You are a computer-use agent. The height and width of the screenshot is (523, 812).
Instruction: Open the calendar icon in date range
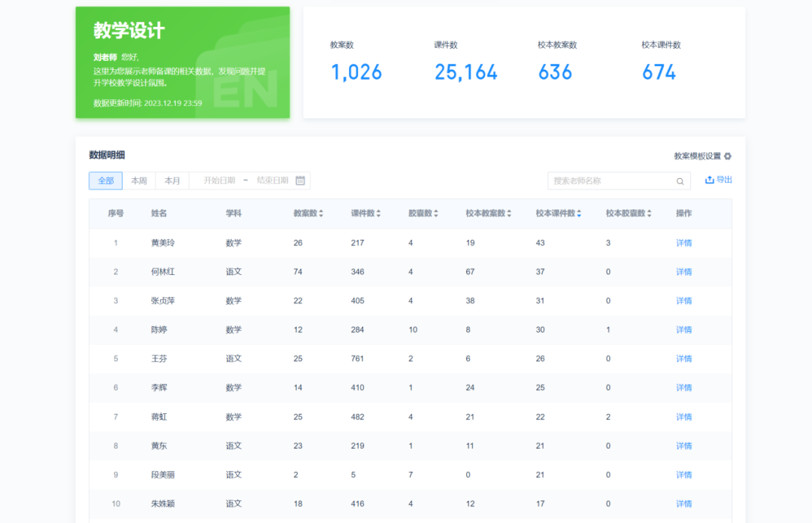300,180
